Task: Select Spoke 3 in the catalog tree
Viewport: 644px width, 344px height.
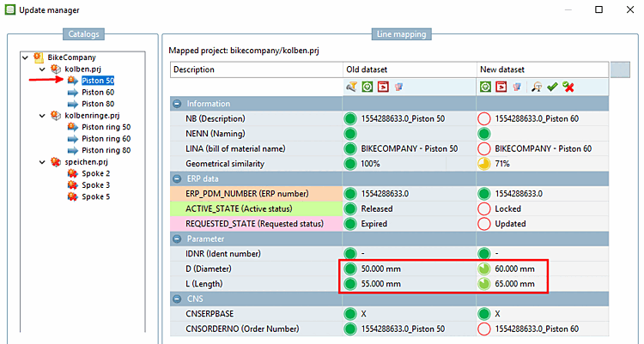Action: [x=95, y=185]
